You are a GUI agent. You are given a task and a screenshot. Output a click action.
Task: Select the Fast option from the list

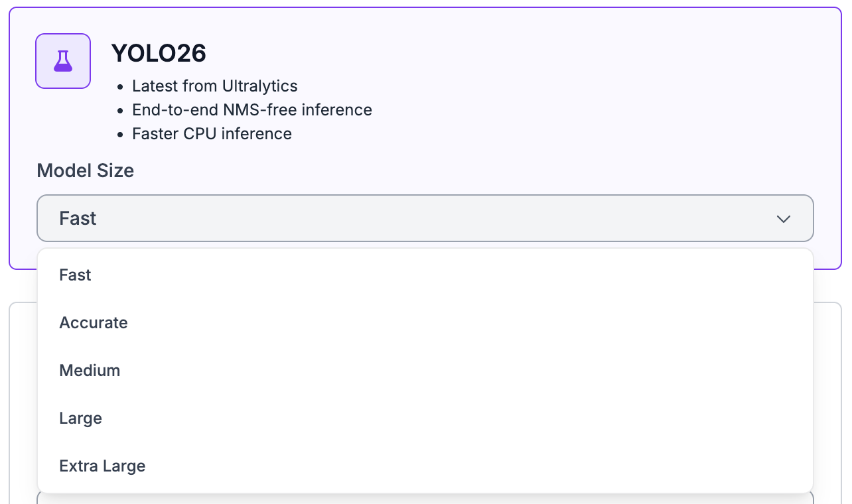(76, 275)
